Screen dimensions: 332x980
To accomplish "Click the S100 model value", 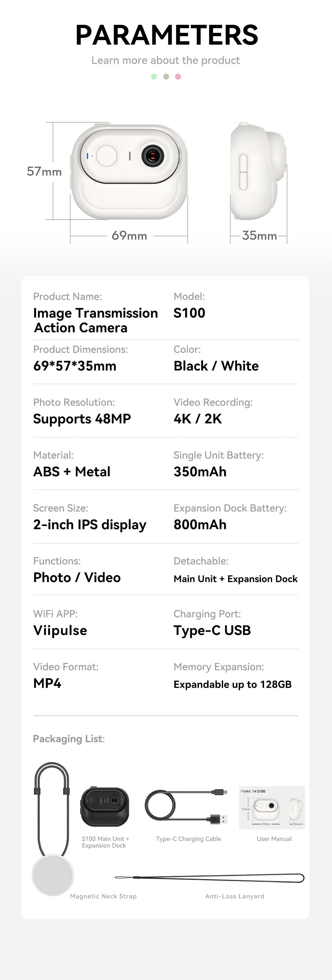I will 189,313.
